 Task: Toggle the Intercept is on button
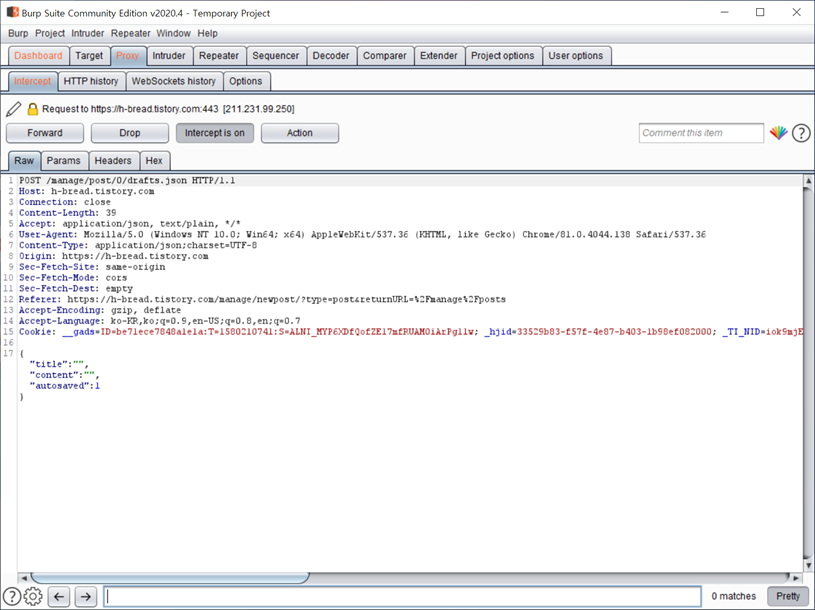(215, 133)
